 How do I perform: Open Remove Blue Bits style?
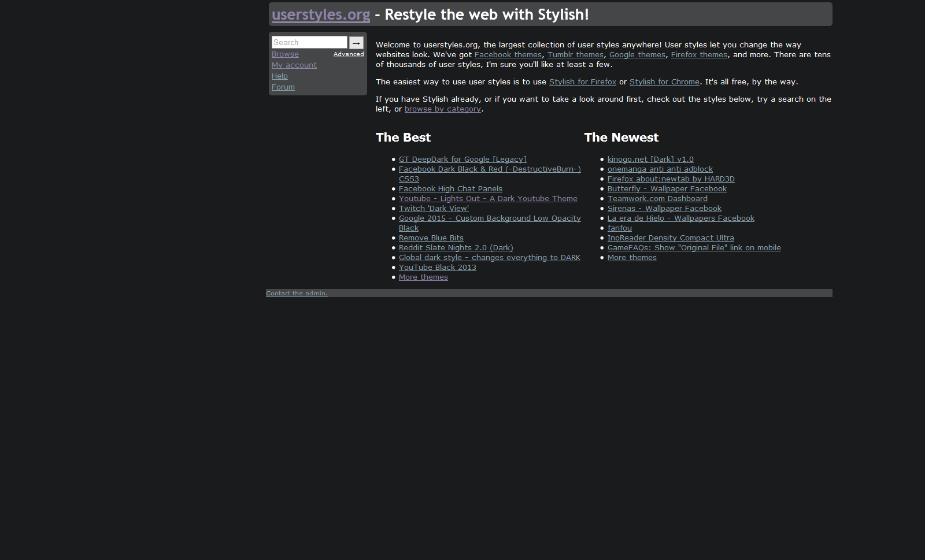pyautogui.click(x=431, y=238)
